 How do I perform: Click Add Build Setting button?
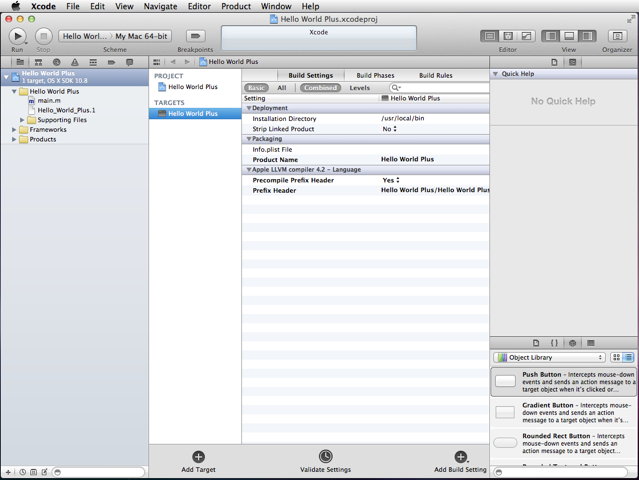click(x=461, y=461)
